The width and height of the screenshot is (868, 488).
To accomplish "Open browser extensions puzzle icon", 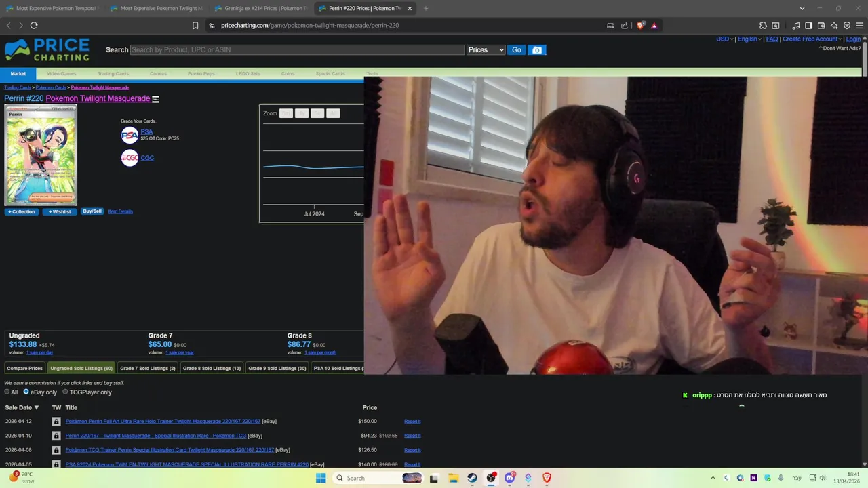I will [763, 26].
